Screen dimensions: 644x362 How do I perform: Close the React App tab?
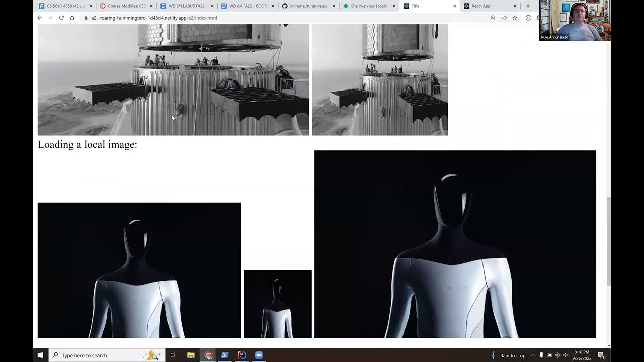tap(515, 6)
